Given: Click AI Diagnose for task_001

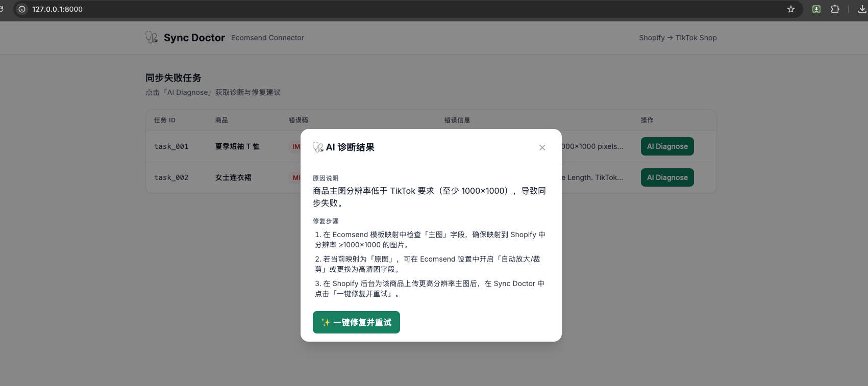Looking at the screenshot, I should pos(667,146).
